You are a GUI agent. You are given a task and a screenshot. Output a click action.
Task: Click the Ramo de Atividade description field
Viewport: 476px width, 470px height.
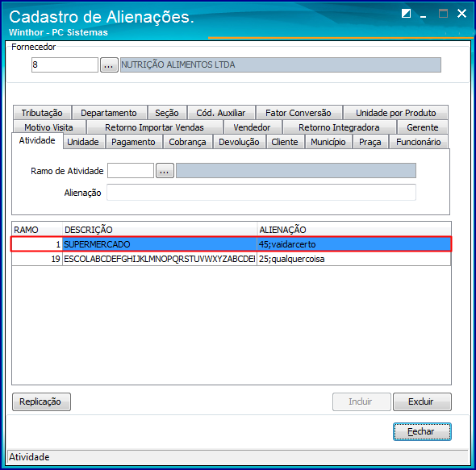pos(296,171)
